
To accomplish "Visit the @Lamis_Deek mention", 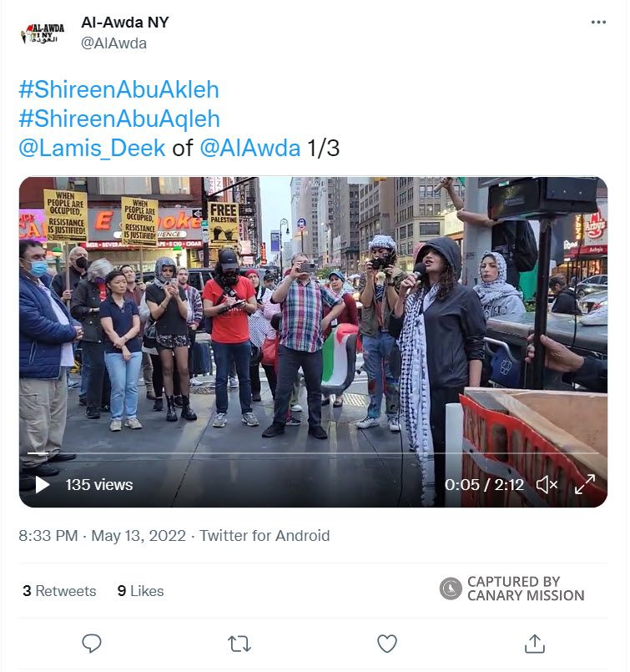I will [92, 148].
